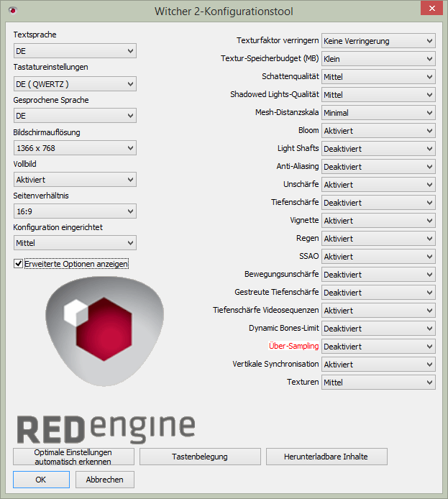Screen dimensions: 448x499
Task: Open the Textur-Speicherbudget (MB) dropdown
Action: pos(378,59)
